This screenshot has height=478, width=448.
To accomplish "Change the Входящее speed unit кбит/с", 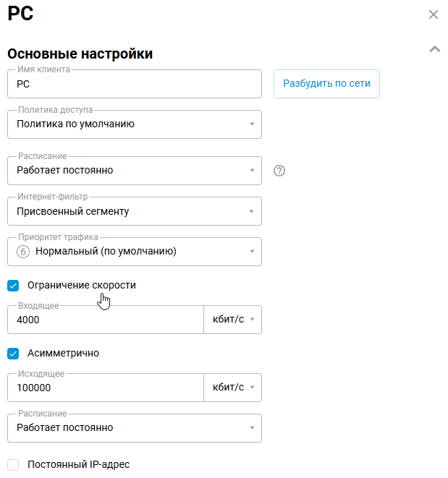I will coord(233,320).
